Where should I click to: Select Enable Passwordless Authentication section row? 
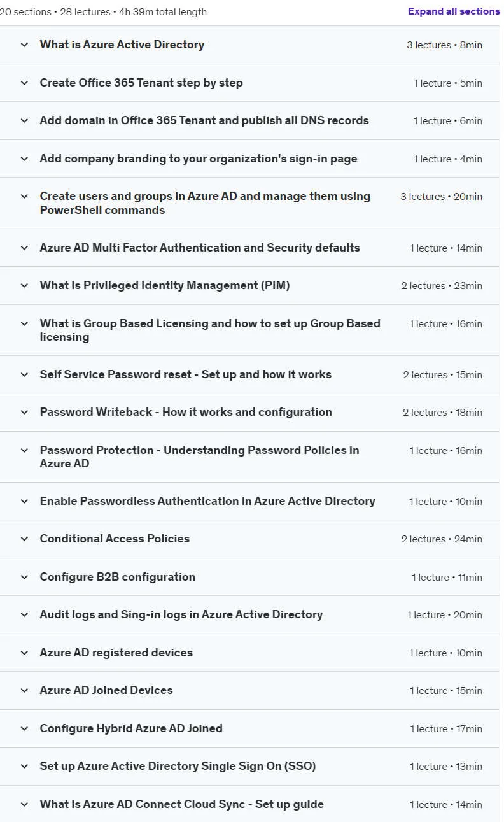point(249,501)
